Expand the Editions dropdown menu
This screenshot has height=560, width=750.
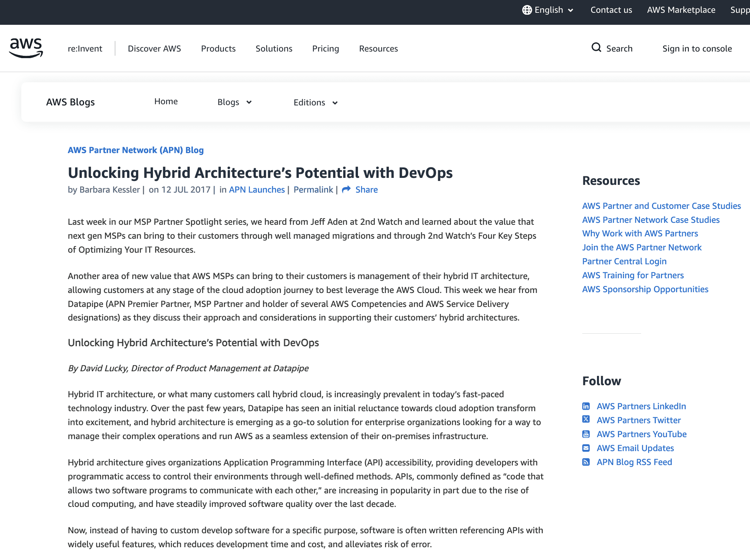316,103
